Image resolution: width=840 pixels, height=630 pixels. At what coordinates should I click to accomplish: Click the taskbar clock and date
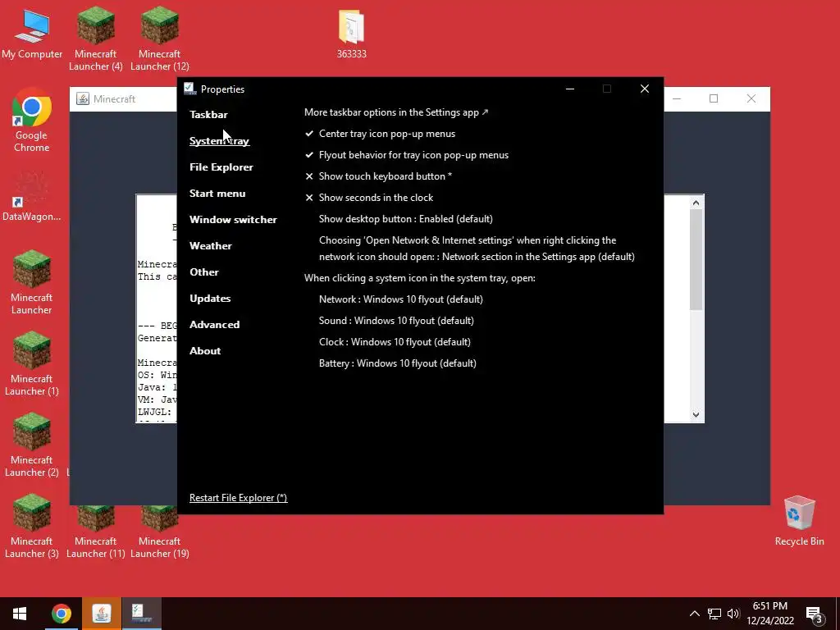click(x=770, y=614)
